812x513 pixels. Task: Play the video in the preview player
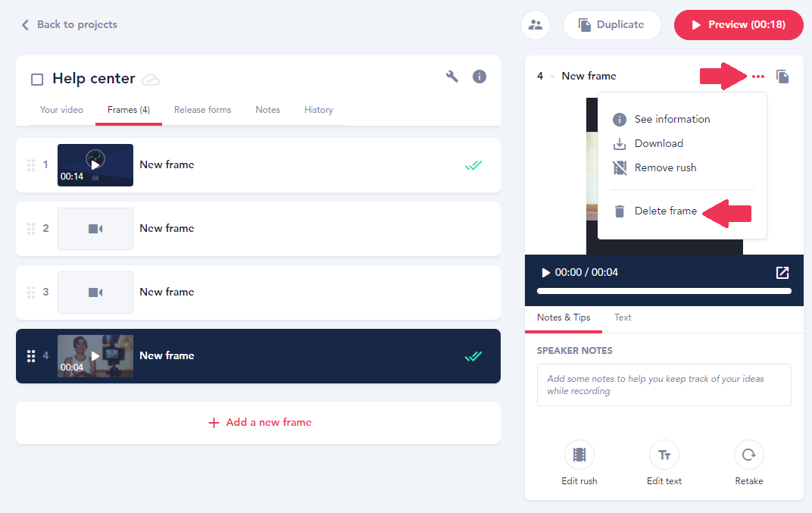point(545,273)
